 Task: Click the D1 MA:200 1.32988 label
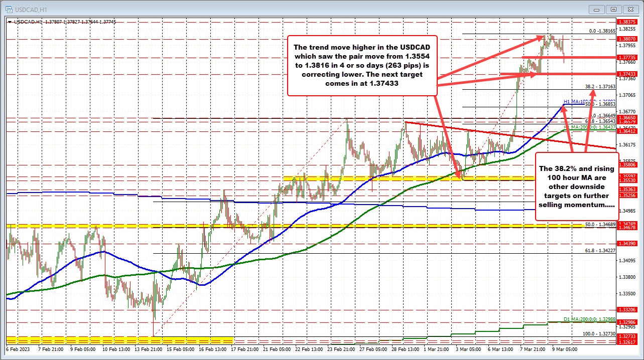(x=590, y=319)
